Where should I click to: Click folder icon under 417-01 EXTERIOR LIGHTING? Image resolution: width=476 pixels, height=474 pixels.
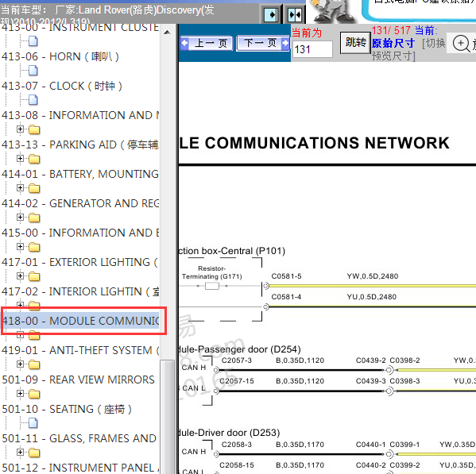(34, 276)
